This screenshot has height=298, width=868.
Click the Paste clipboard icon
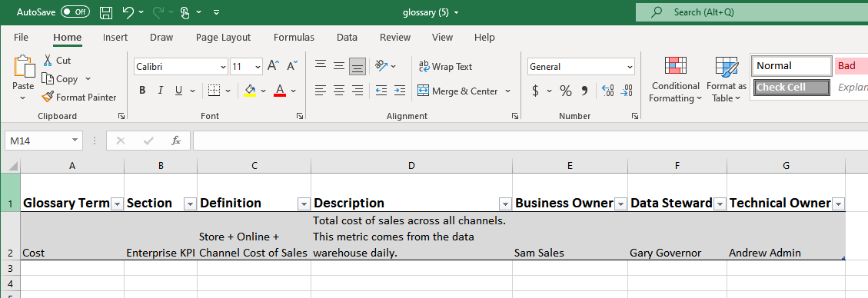pyautogui.click(x=24, y=66)
